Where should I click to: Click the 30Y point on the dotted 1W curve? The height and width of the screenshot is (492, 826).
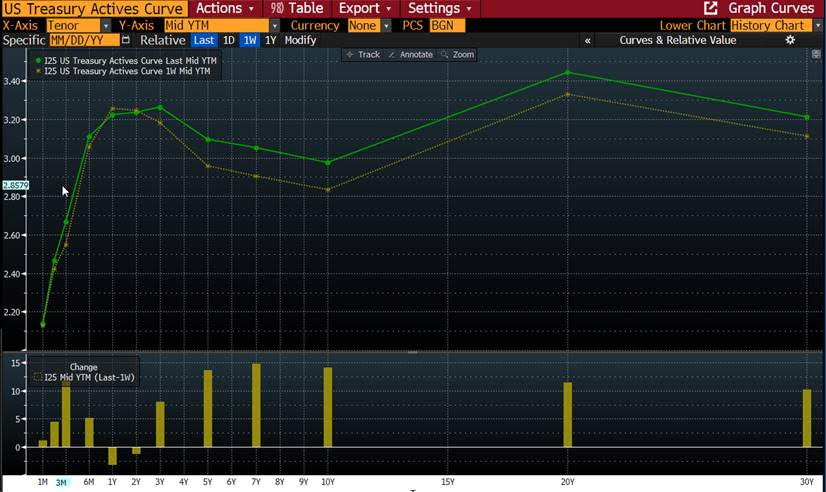807,136
